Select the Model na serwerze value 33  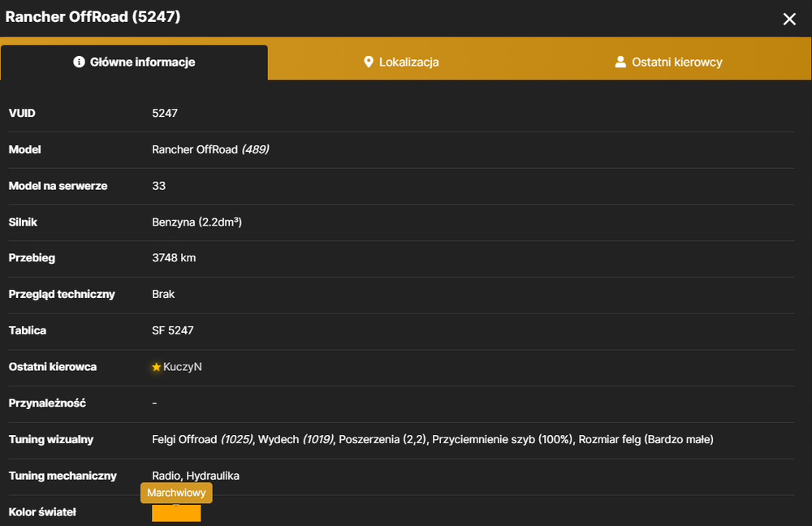(158, 186)
